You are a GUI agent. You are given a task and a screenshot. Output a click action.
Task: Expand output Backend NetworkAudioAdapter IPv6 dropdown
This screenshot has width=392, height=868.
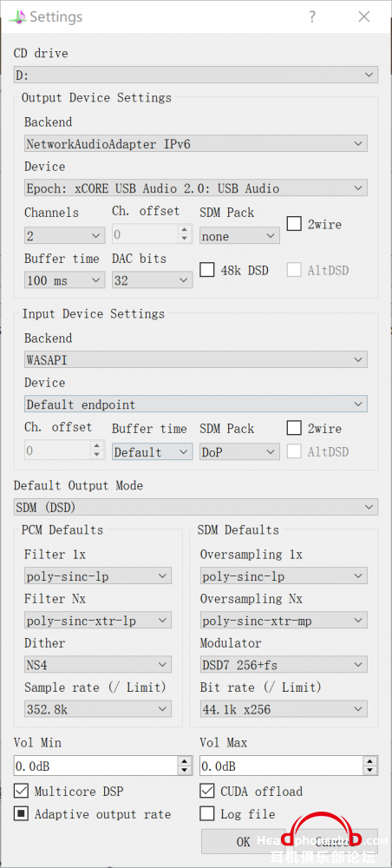pos(196,144)
